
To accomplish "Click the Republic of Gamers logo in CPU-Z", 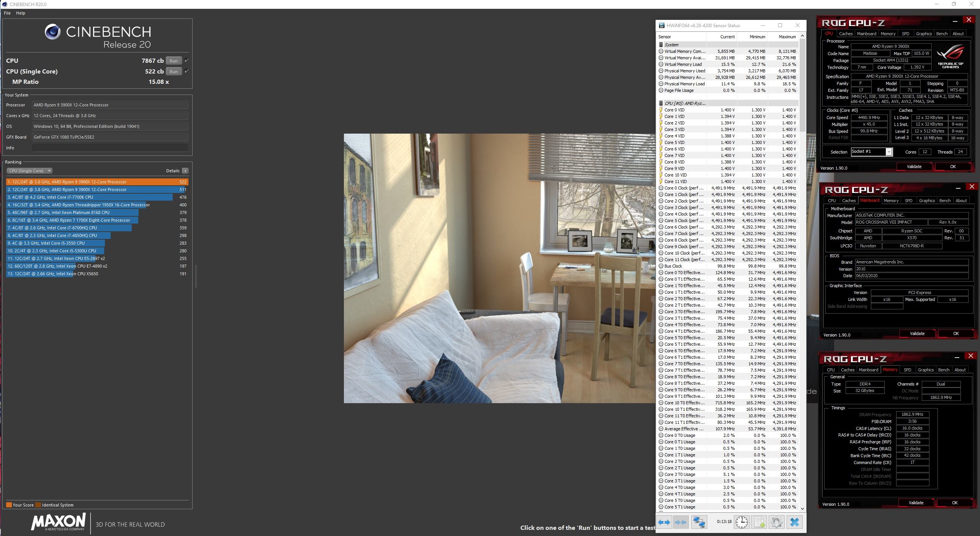I will point(951,56).
